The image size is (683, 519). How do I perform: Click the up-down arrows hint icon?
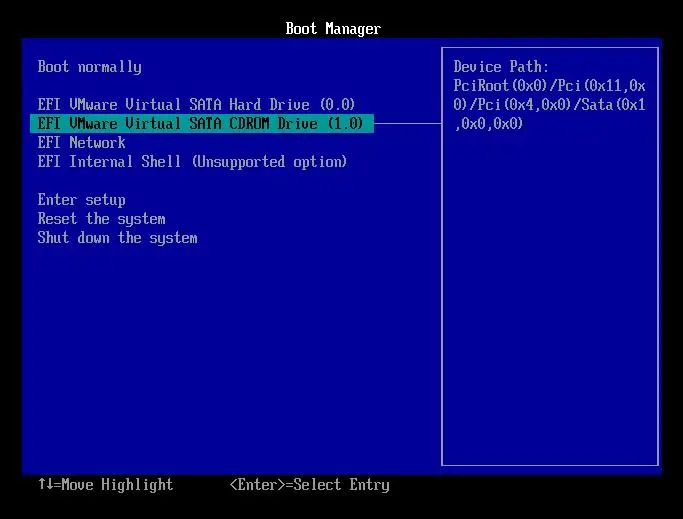pos(45,485)
